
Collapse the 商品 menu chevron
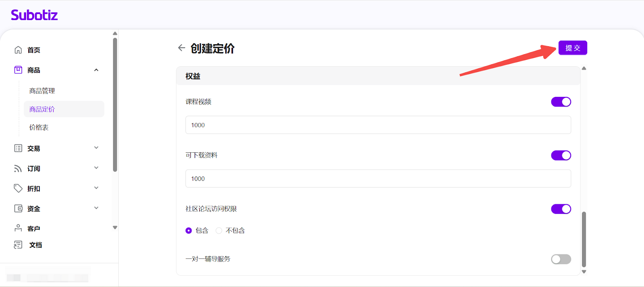pyautogui.click(x=96, y=70)
